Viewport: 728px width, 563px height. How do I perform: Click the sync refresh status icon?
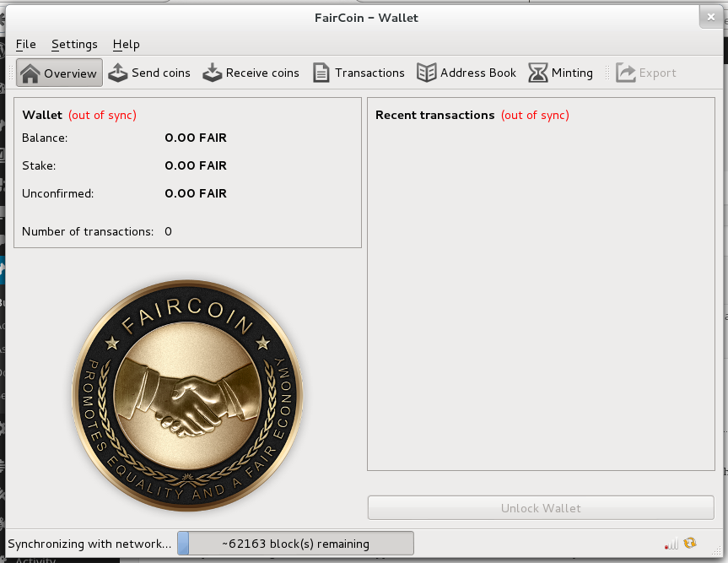(690, 543)
